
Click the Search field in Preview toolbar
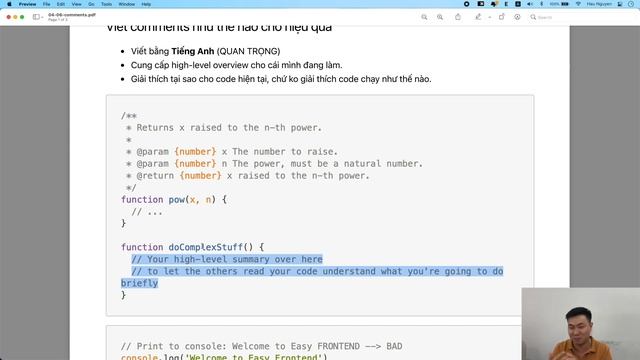tap(584, 17)
